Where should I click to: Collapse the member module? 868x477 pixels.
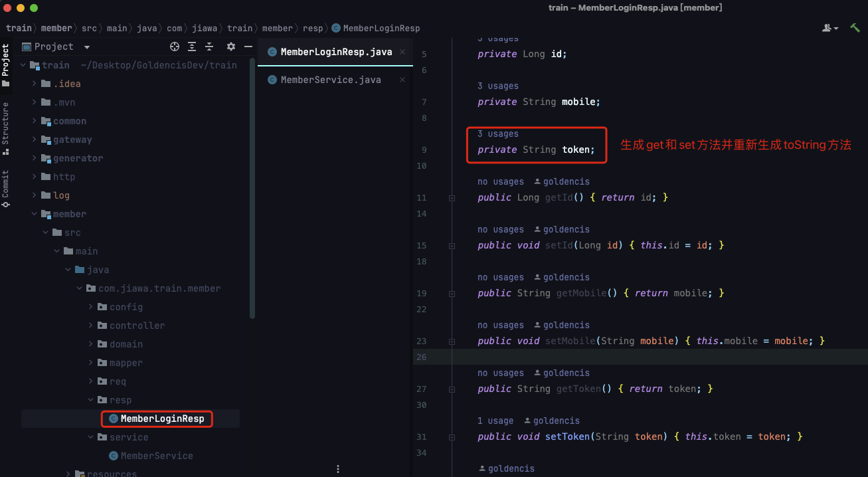(x=35, y=214)
